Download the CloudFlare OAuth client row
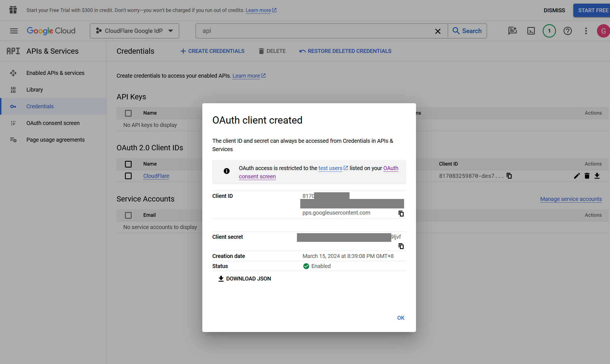The width and height of the screenshot is (610, 364). (x=597, y=176)
